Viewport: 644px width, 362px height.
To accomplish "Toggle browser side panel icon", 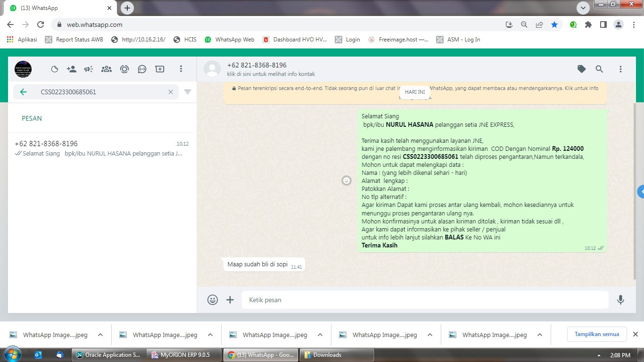I will pyautogui.click(x=603, y=25).
